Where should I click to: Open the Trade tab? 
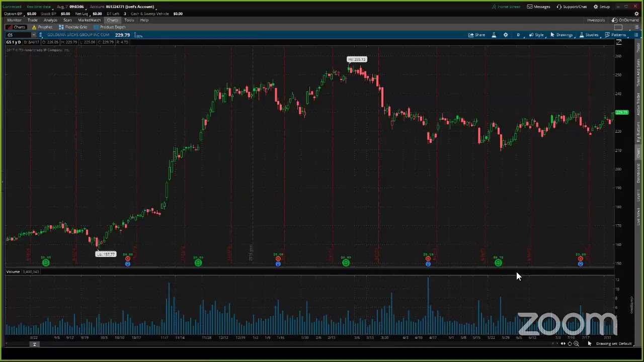tap(33, 20)
